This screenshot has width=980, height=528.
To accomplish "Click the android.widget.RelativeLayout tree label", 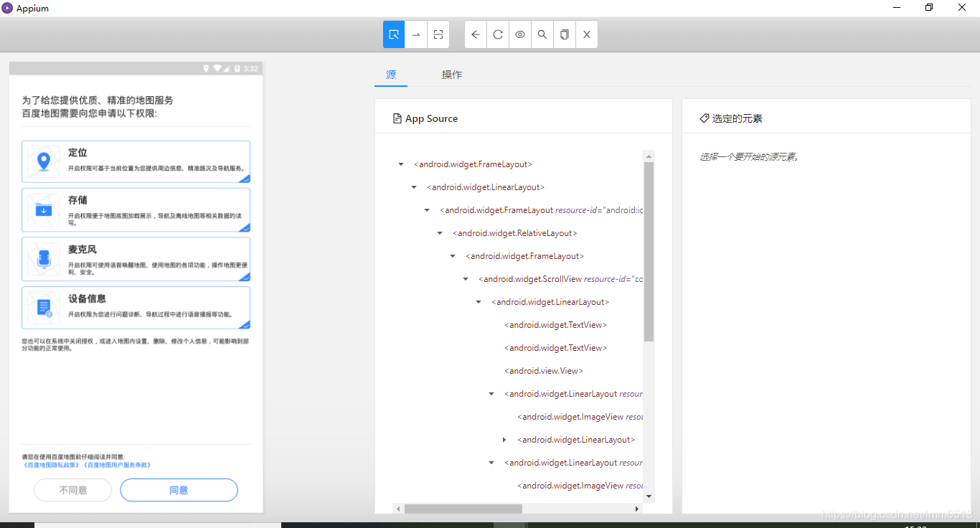I will 515,233.
